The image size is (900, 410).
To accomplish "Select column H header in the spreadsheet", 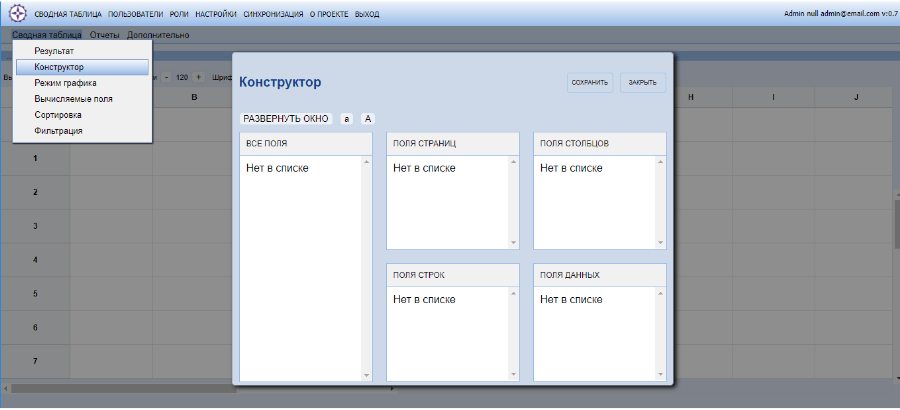I will 691,98.
